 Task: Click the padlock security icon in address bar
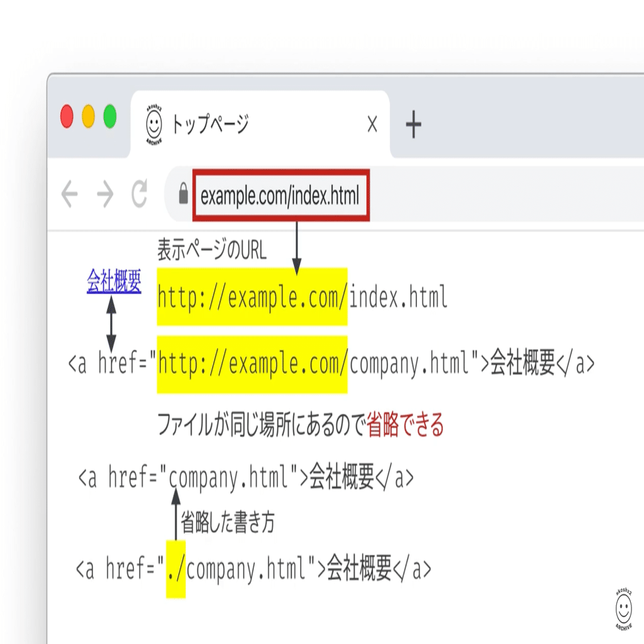pyautogui.click(x=183, y=194)
